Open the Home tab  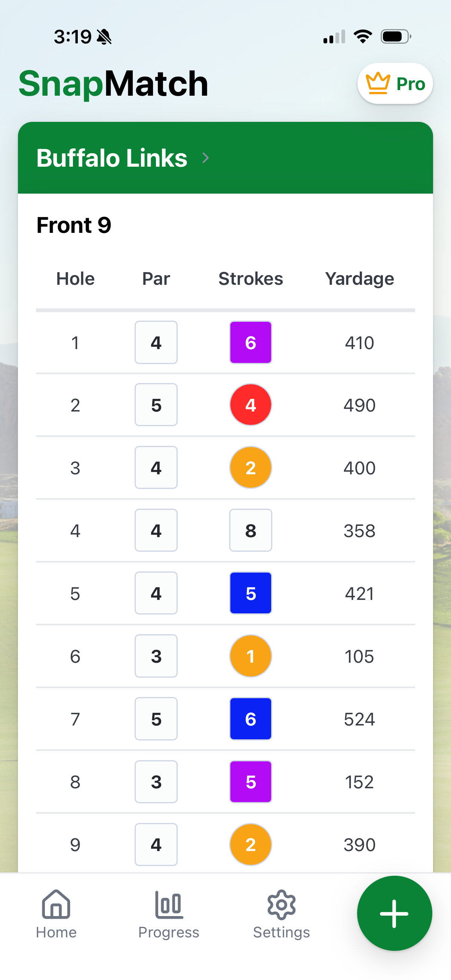(56, 914)
